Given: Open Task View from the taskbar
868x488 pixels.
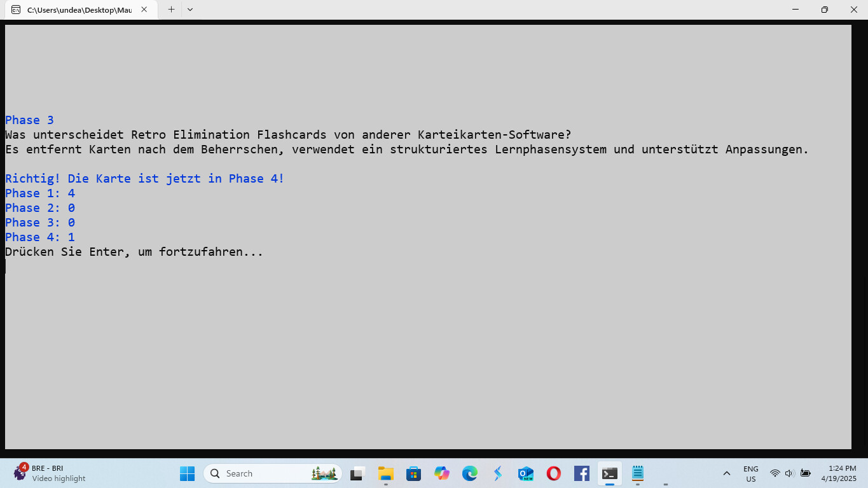Looking at the screenshot, I should (x=357, y=473).
